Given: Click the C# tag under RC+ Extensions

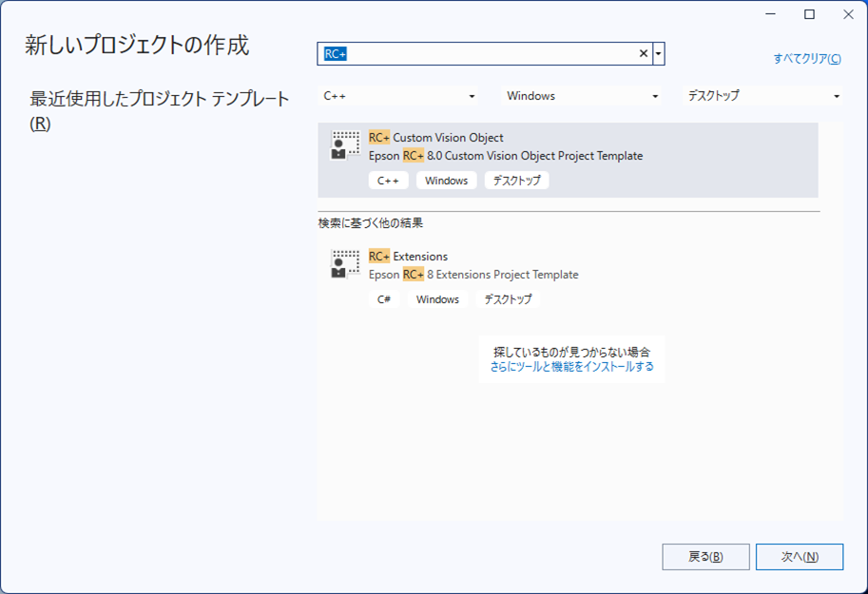Looking at the screenshot, I should tap(384, 299).
